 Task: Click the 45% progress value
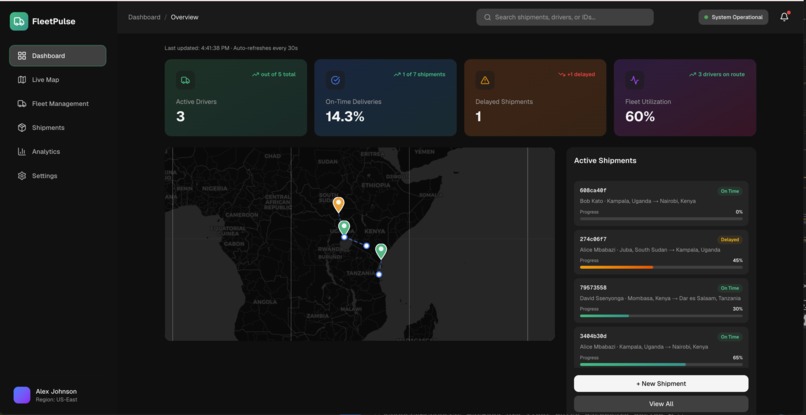click(x=738, y=261)
